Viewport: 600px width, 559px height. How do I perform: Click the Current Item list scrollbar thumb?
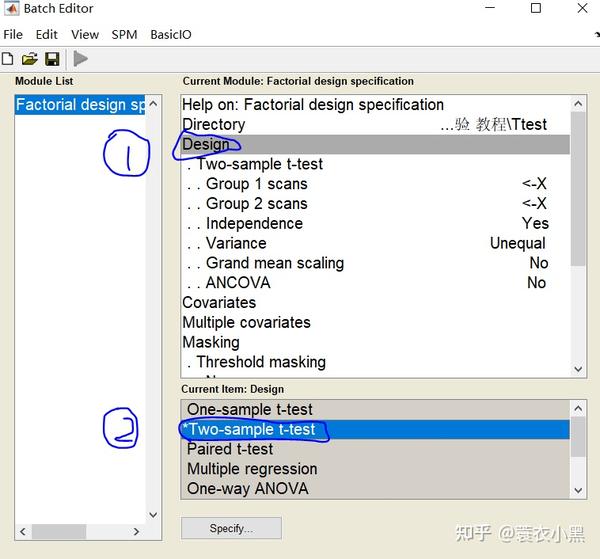click(x=578, y=437)
